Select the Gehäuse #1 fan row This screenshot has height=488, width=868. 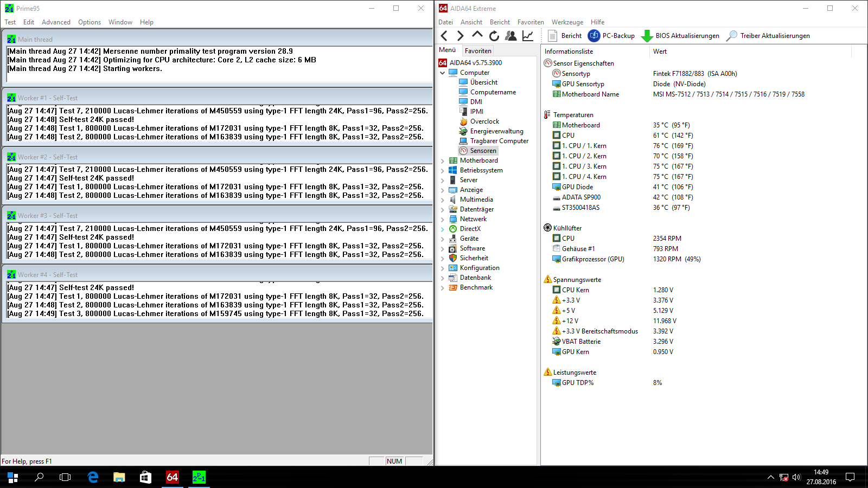click(x=615, y=249)
